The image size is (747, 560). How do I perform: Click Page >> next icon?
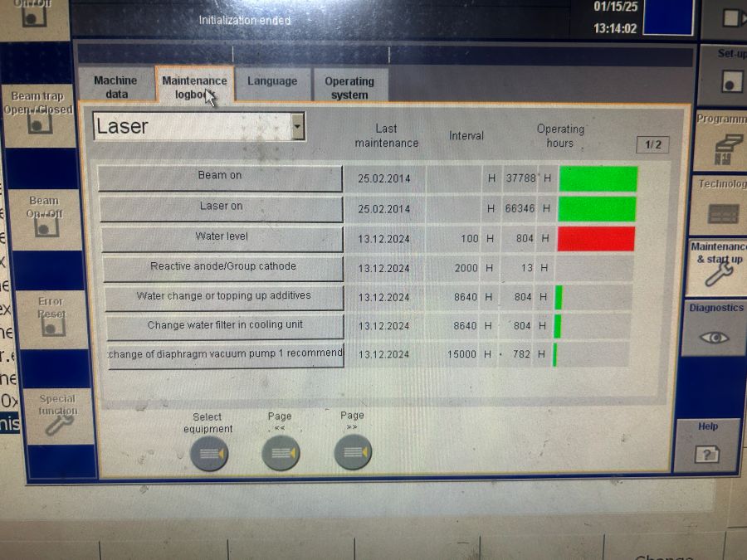(x=353, y=451)
